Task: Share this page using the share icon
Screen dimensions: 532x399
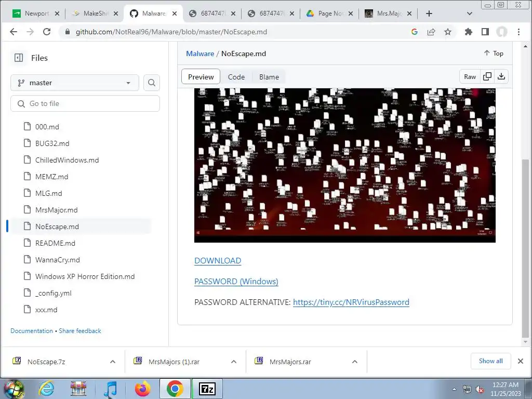Action: coord(431,32)
